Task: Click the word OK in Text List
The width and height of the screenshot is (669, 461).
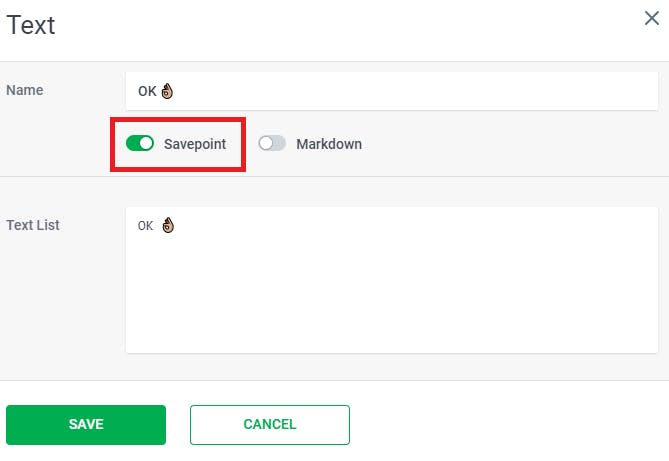Action: 145,226
